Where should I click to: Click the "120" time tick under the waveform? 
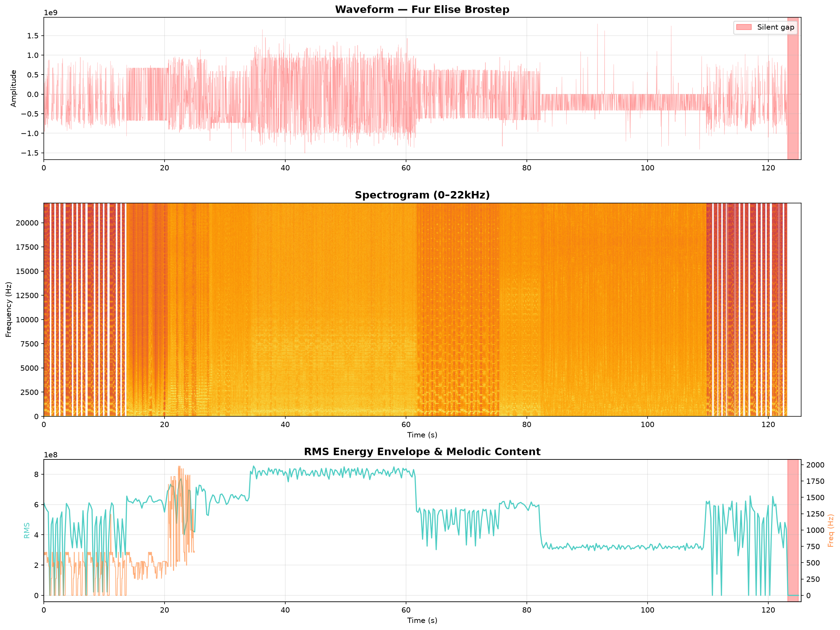768,168
